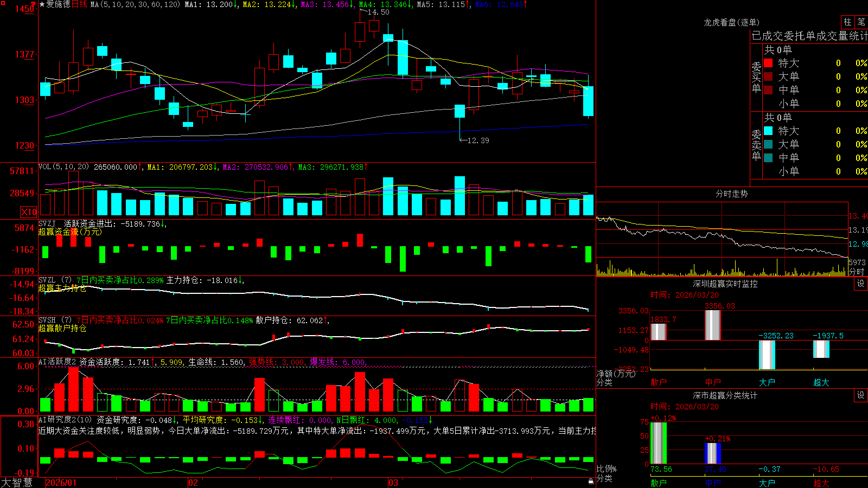Viewport: 868px width, 488px height.
Task: Switch to 笔 tick display mode
Action: [861, 22]
